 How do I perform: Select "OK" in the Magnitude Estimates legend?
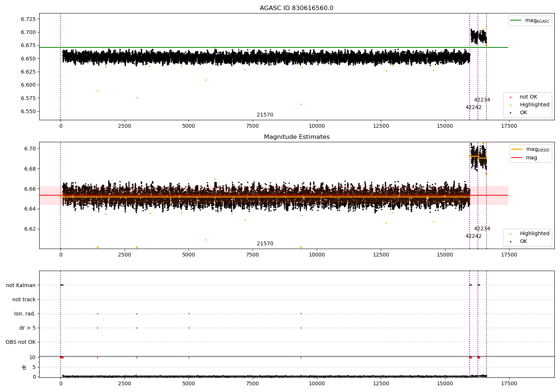pyautogui.click(x=523, y=242)
